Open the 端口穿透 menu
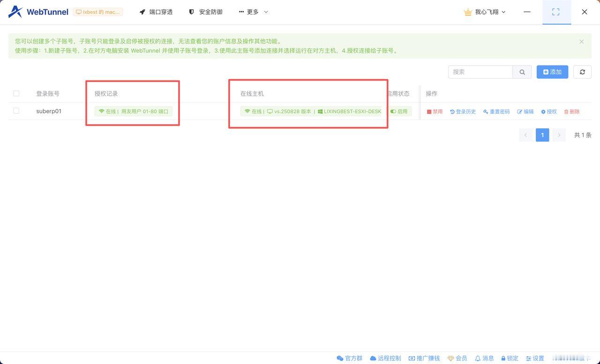The image size is (600, 364). pyautogui.click(x=156, y=12)
